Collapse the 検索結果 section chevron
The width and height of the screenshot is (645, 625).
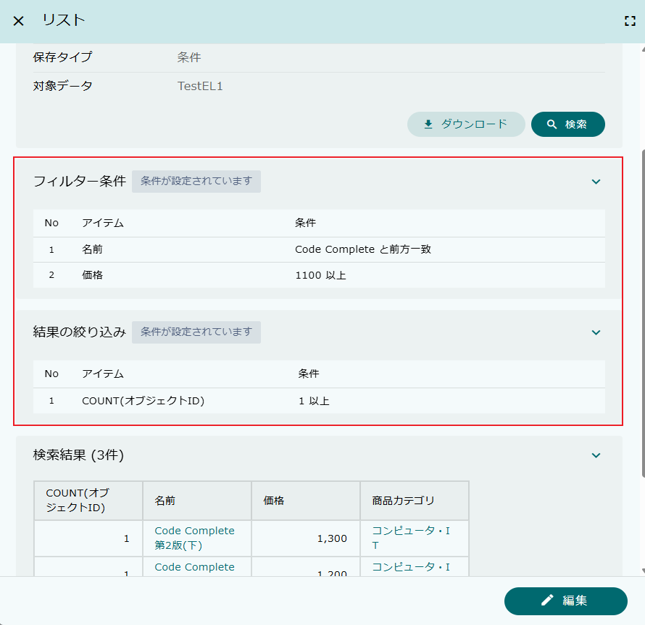[x=596, y=455]
